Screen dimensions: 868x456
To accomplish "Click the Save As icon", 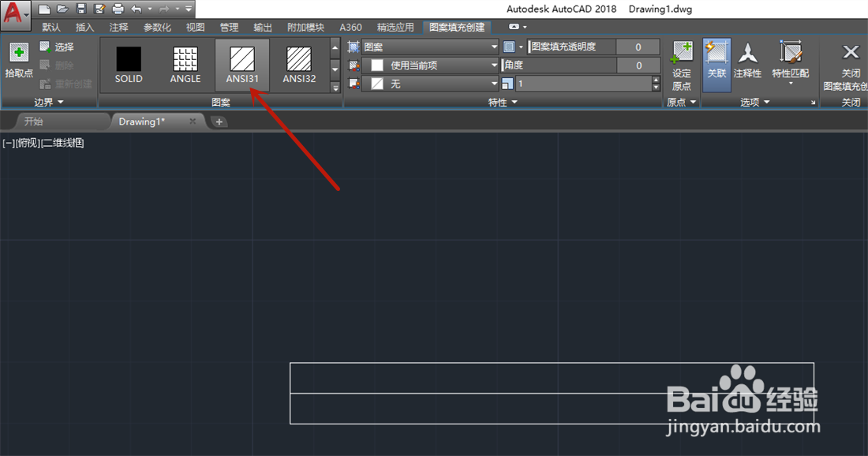I will click(x=99, y=9).
